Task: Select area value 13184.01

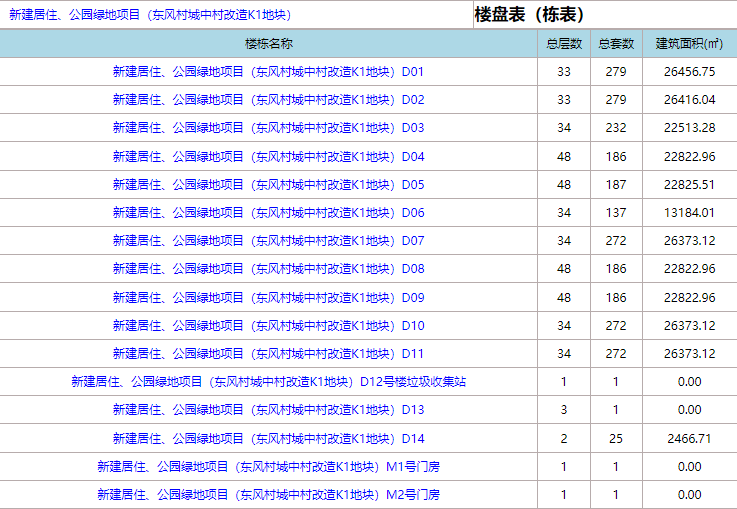Action: [x=690, y=213]
